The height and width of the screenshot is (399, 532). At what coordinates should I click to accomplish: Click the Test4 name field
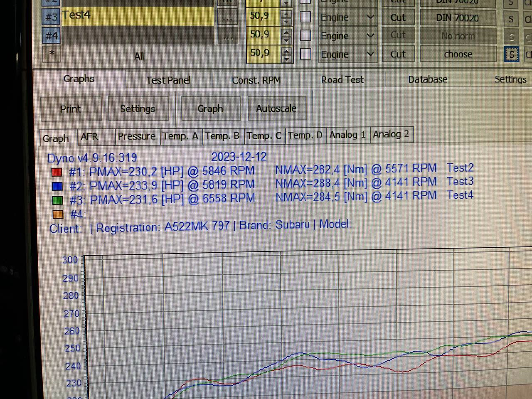tap(138, 17)
